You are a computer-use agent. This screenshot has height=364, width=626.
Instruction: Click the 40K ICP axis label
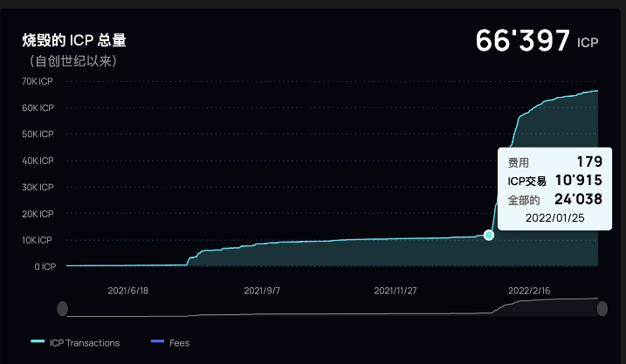[38, 161]
